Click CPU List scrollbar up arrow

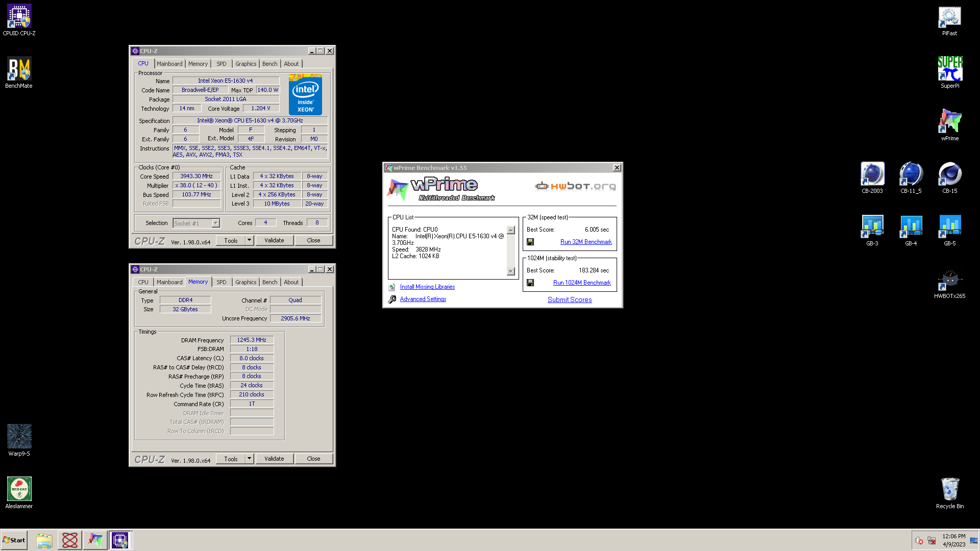click(x=511, y=230)
